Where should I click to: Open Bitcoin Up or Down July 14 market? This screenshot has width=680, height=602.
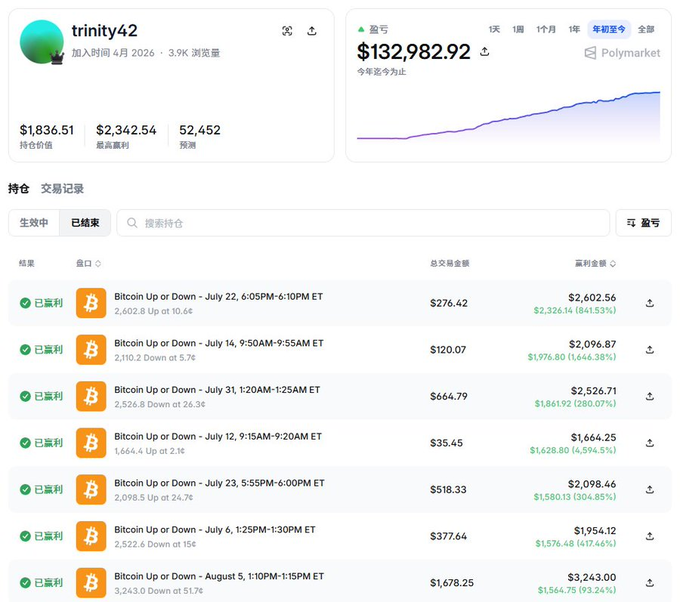tap(219, 343)
